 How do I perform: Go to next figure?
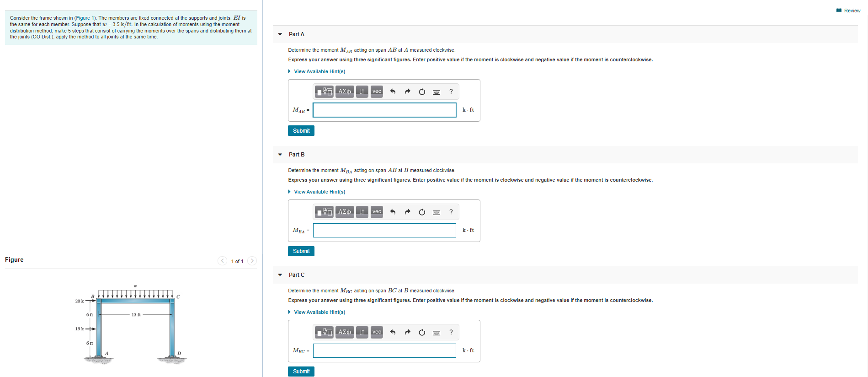(x=252, y=261)
